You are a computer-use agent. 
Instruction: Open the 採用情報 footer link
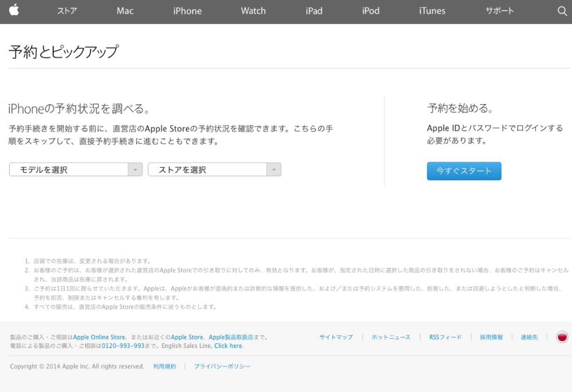point(491,337)
